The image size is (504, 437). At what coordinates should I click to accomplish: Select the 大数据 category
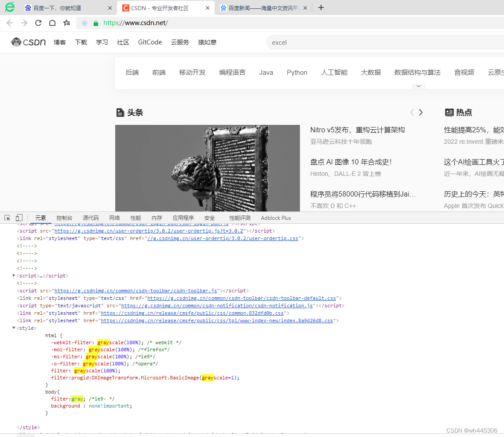[x=371, y=73]
